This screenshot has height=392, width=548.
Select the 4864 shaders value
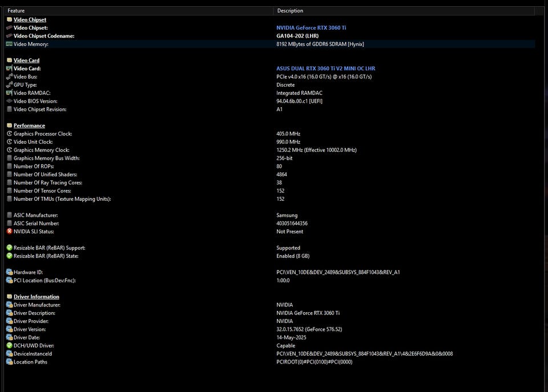(281, 175)
